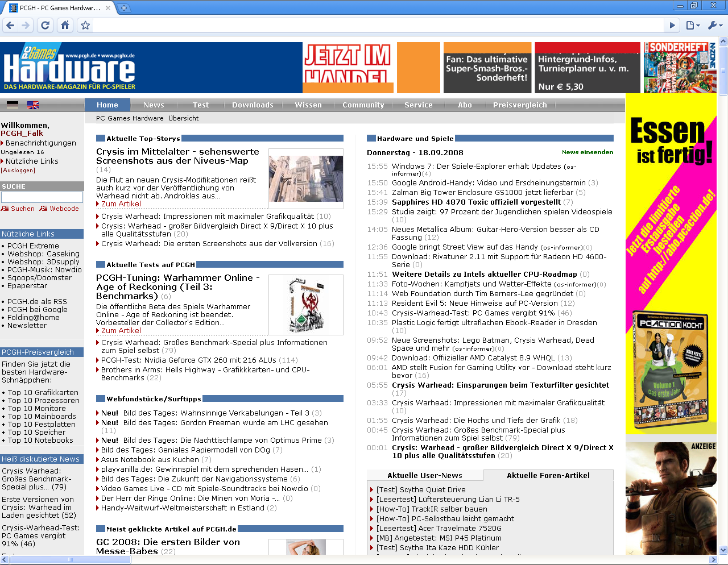
Task: Open the Community navigation tab
Action: tap(363, 105)
